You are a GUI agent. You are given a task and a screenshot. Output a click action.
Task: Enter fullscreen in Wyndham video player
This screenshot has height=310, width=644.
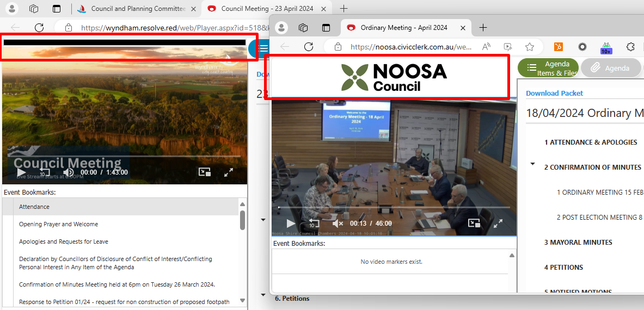tap(229, 172)
